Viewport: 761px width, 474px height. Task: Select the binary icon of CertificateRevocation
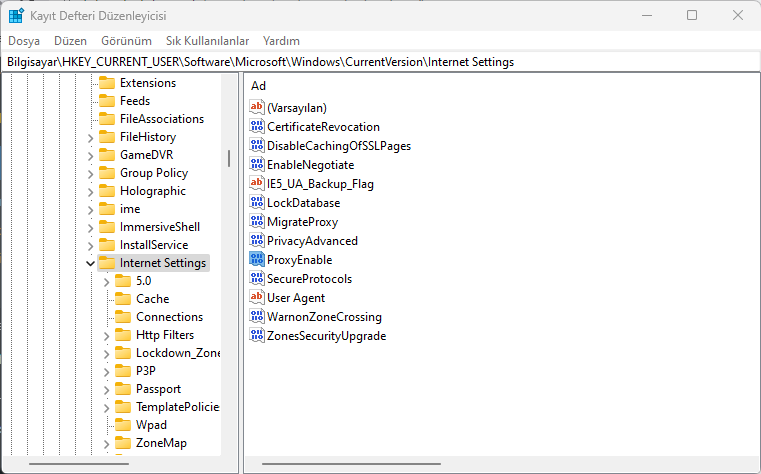click(x=257, y=127)
